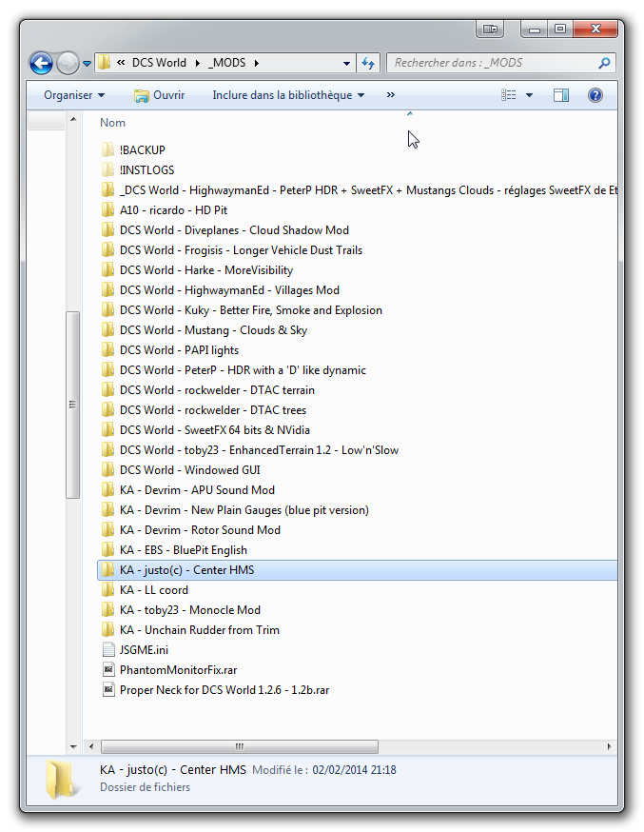644x832 pixels.
Task: Select Harke MoreVisibility folder
Action: point(197,270)
